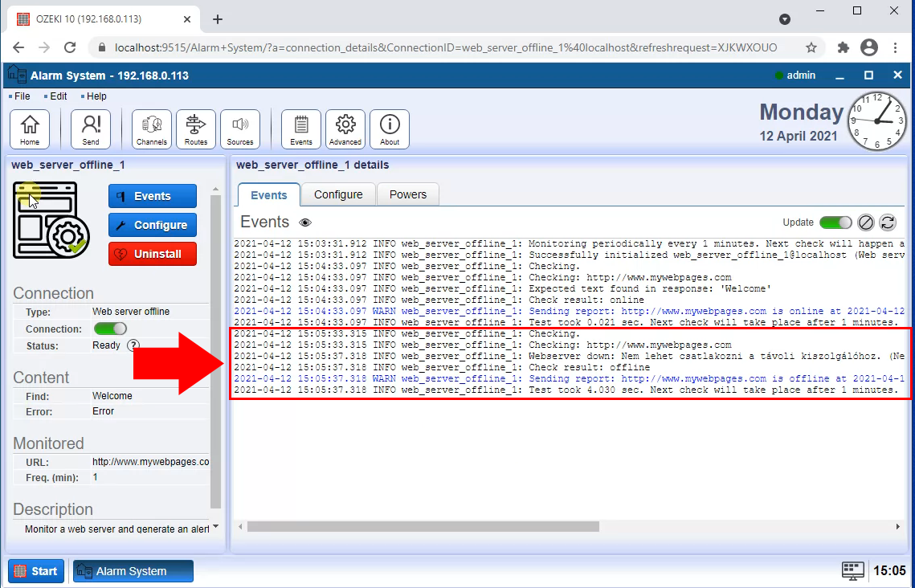Click the tab search dropdown arrow in Chrome
The height and width of the screenshot is (588, 915).
click(785, 19)
